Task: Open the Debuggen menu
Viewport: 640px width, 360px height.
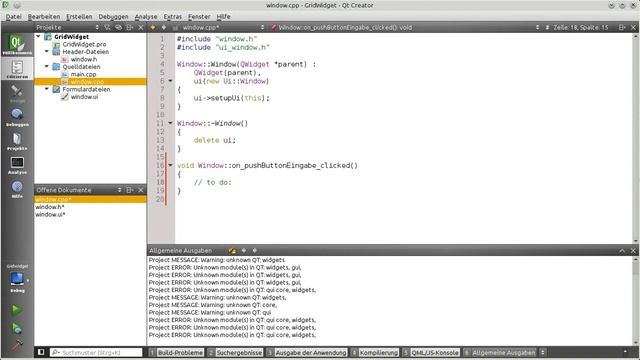Action: pos(113,17)
